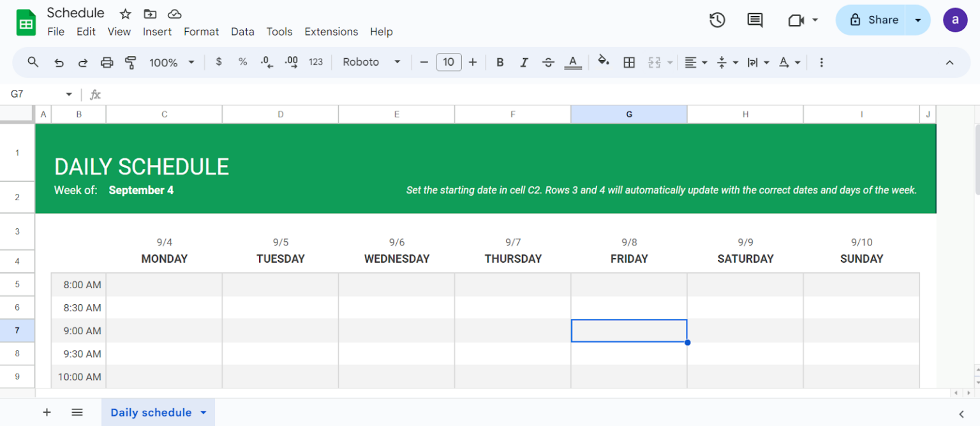Toggle italic formatting
This screenshot has width=980, height=426.
(524, 62)
